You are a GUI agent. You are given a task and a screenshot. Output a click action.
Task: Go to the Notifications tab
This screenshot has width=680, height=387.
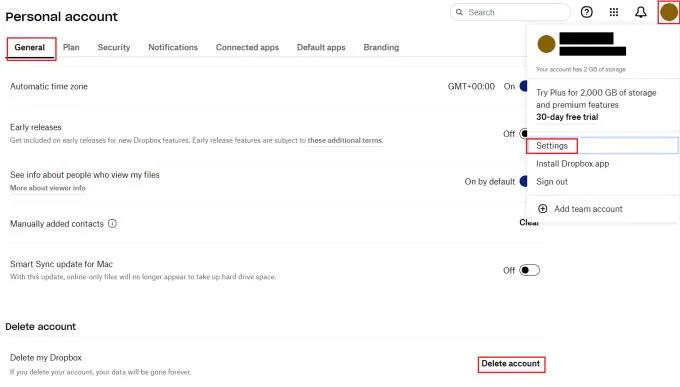(173, 47)
